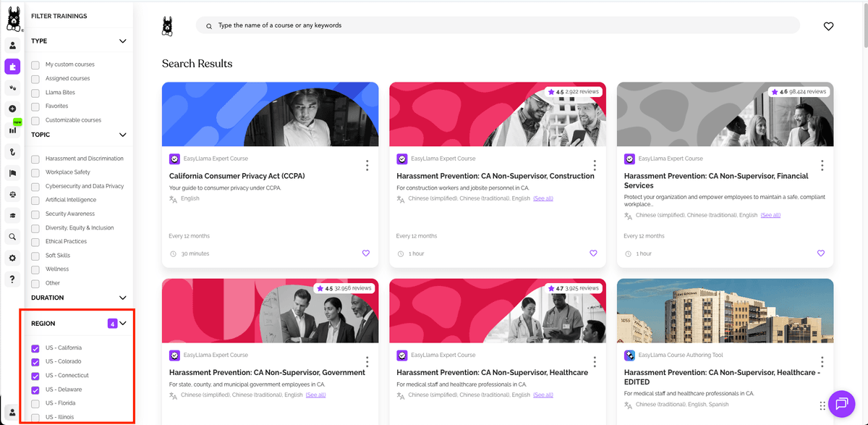Viewport: 868px width, 425px height.
Task: Click See all languages for Construction course
Action: point(542,198)
